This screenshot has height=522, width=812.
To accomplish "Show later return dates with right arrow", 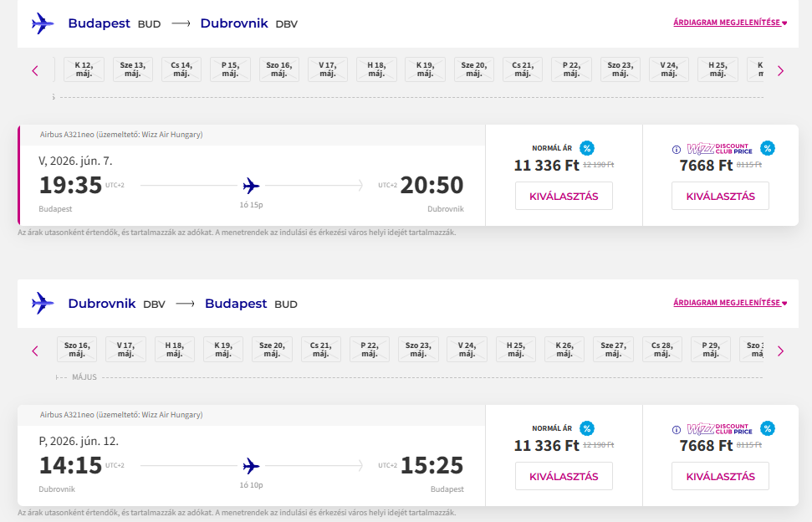I will point(780,351).
